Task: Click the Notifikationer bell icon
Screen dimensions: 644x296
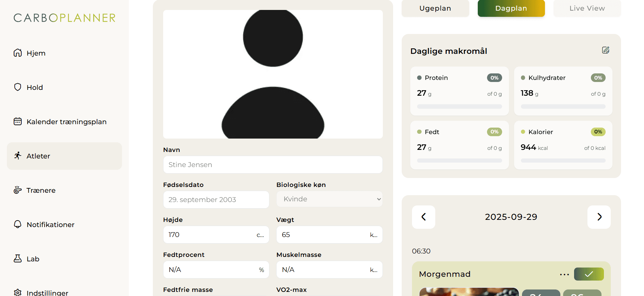Action: 17,224
